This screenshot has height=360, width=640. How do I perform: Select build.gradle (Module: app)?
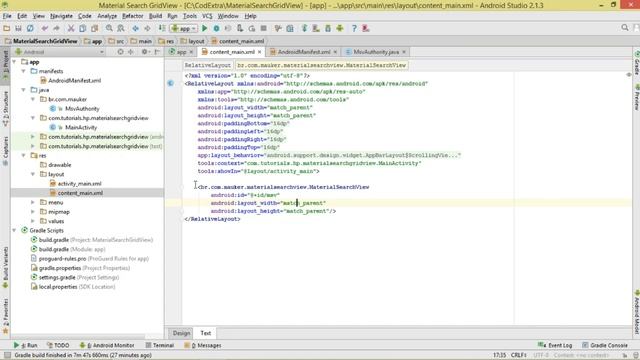[x=72, y=249]
